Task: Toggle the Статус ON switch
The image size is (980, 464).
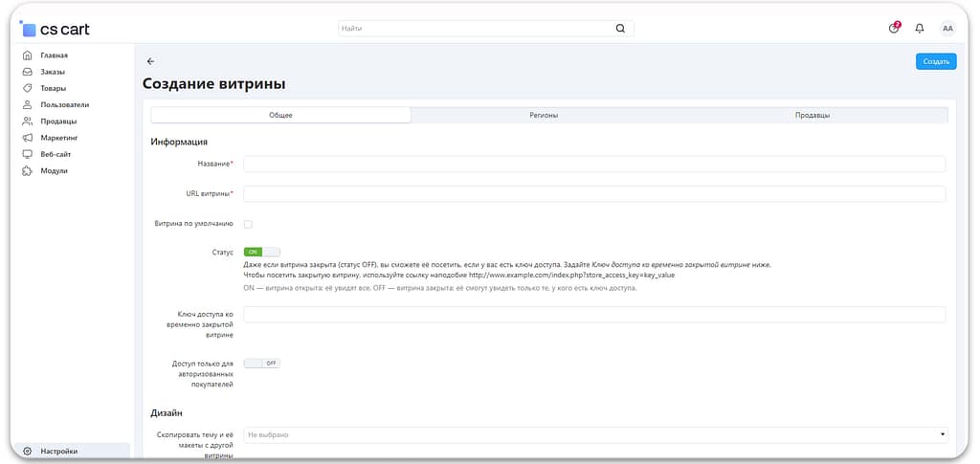Action: click(x=261, y=252)
